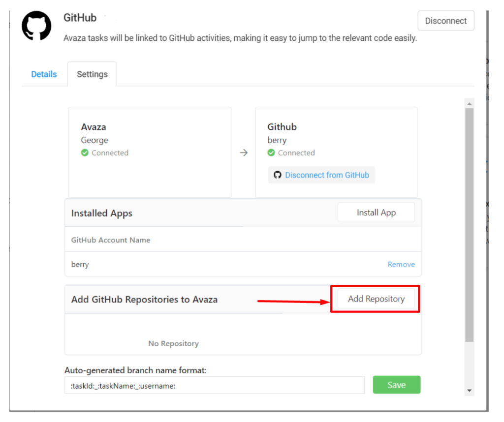Viewport: 504px width, 422px height.
Task: Click the No Repository text
Action: [x=174, y=343]
